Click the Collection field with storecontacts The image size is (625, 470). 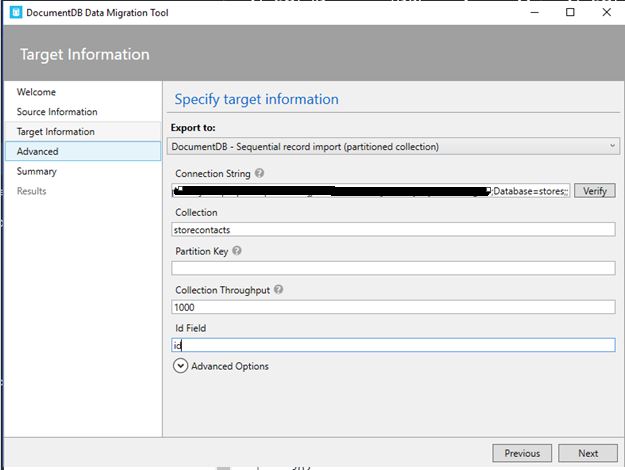393,230
